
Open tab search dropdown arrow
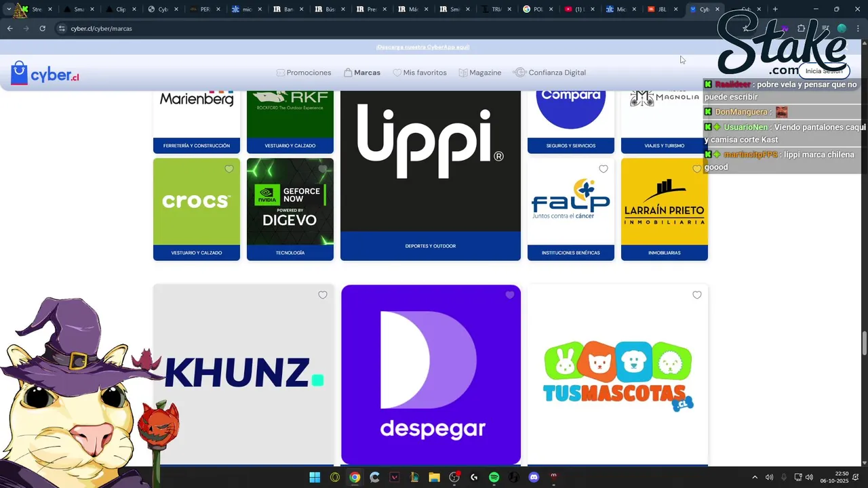8,9
